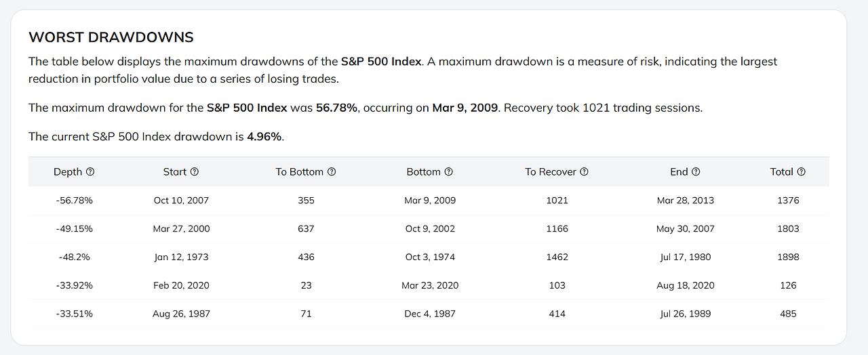Click the Feb 20, 2020 start date
Screen dimensions: 868x355
pyautogui.click(x=181, y=285)
